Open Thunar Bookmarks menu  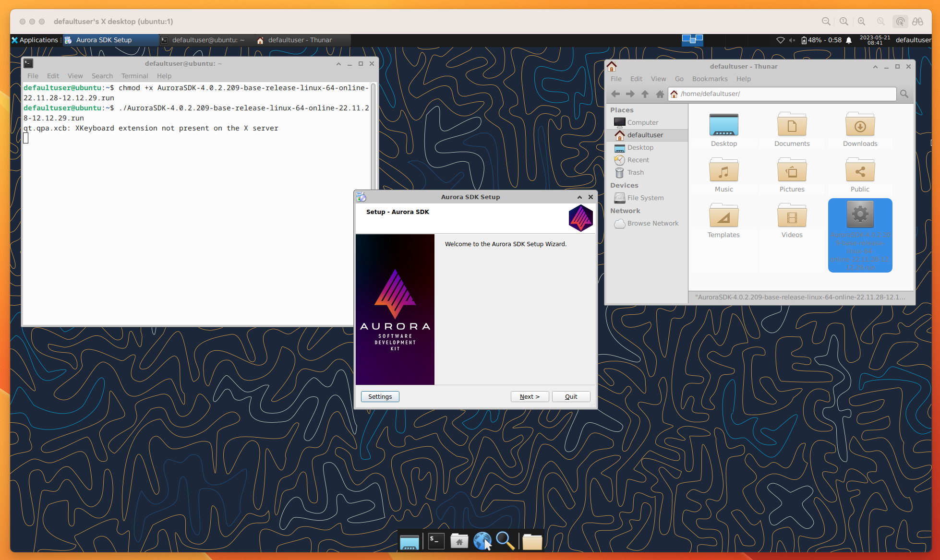tap(710, 79)
